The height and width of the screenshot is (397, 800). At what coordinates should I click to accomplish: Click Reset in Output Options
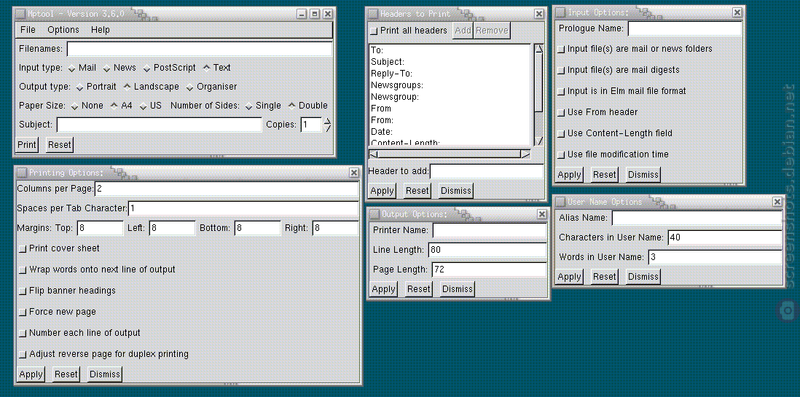[x=419, y=289]
